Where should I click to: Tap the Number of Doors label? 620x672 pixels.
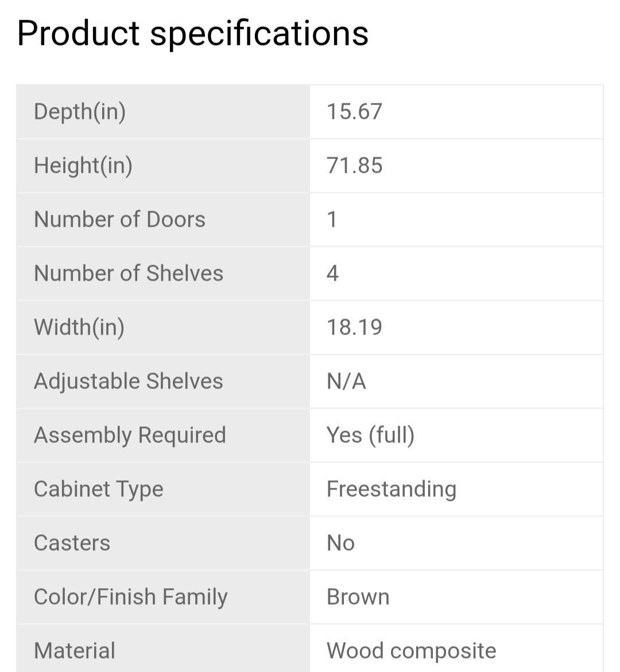coord(119,219)
